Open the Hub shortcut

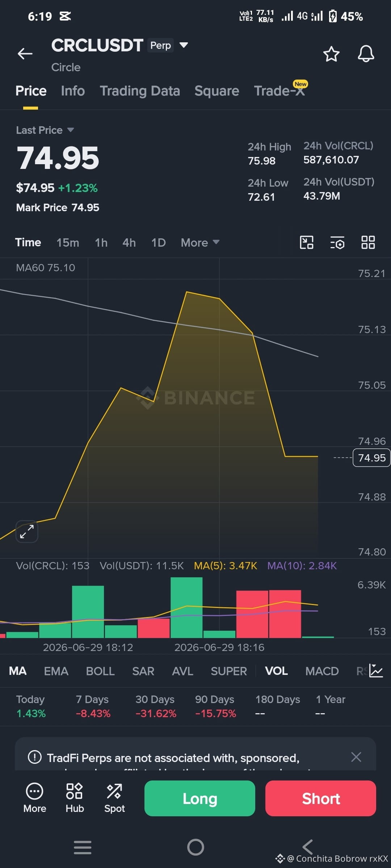75,798
